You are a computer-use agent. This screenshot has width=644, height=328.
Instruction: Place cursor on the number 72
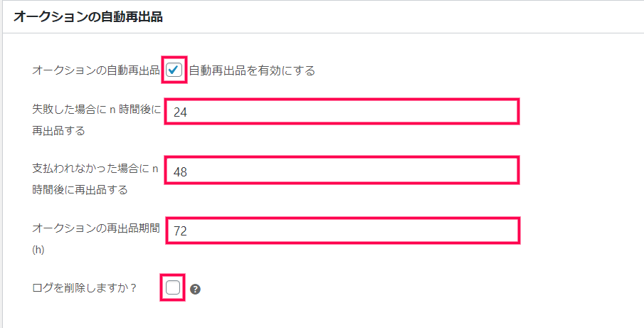180,231
